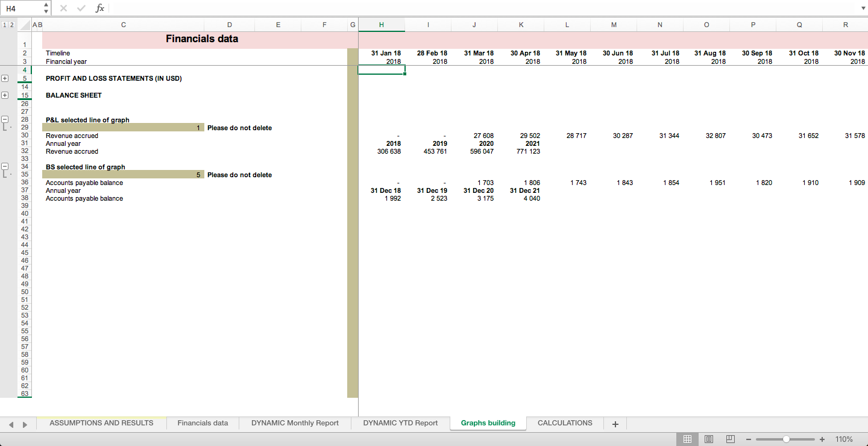
Task: Click the green checkmark Enter icon
Action: coord(81,8)
